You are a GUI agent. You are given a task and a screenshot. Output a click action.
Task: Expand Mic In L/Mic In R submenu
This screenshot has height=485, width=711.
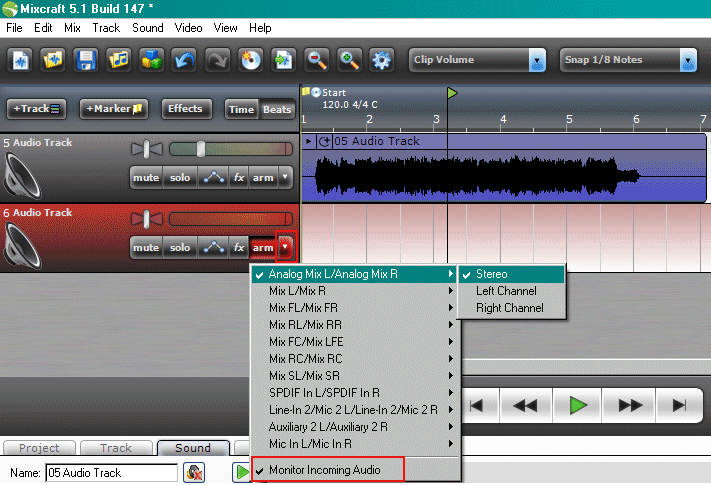pos(356,444)
